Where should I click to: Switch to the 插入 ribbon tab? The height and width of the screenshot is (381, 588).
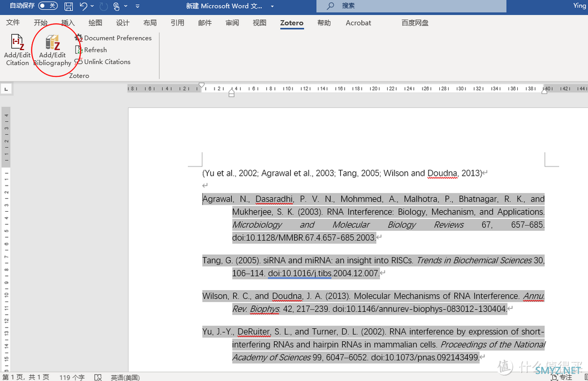68,22
